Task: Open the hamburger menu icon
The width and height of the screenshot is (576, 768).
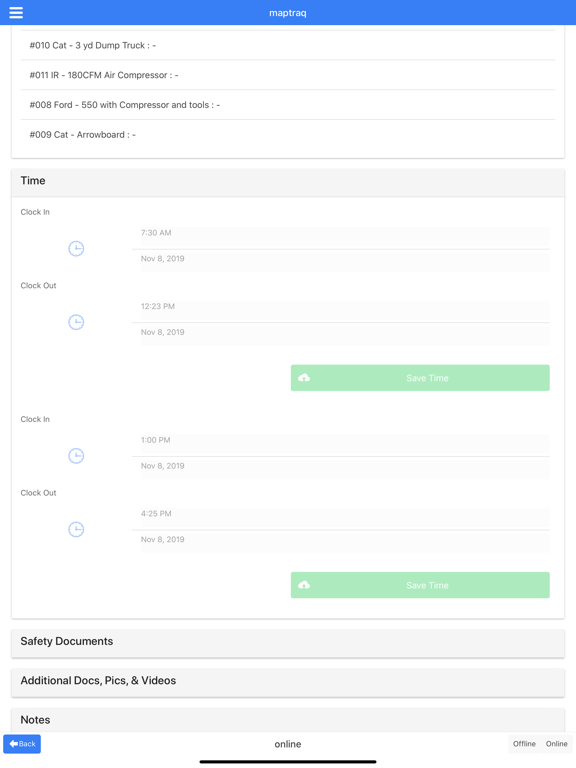Action: tap(16, 13)
